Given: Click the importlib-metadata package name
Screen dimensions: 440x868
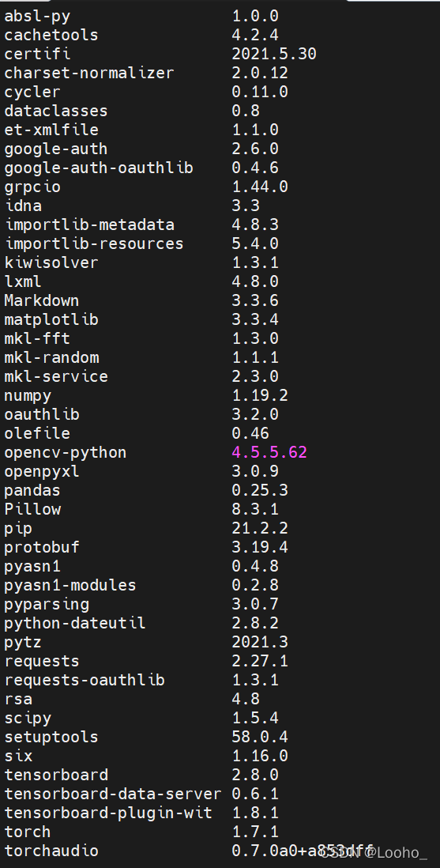Looking at the screenshot, I should tap(89, 225).
